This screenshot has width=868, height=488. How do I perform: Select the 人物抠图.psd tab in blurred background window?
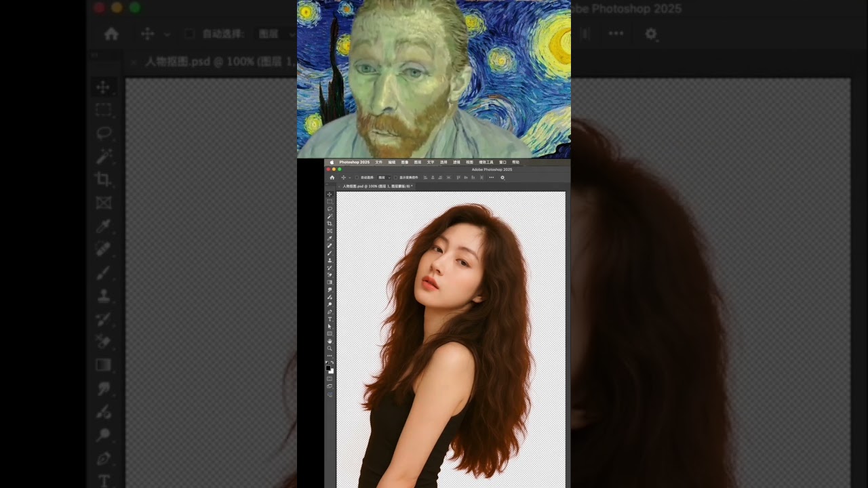tap(221, 62)
